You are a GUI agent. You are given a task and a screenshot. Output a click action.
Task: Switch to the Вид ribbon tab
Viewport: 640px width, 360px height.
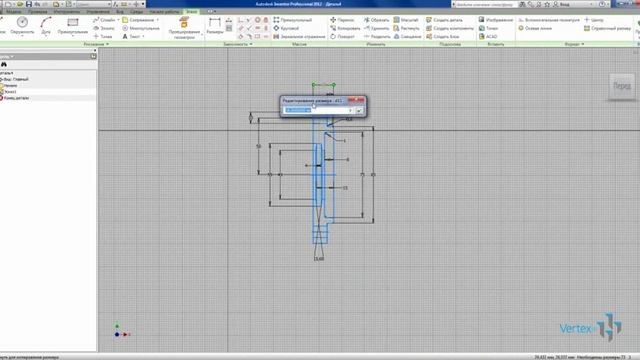120,12
